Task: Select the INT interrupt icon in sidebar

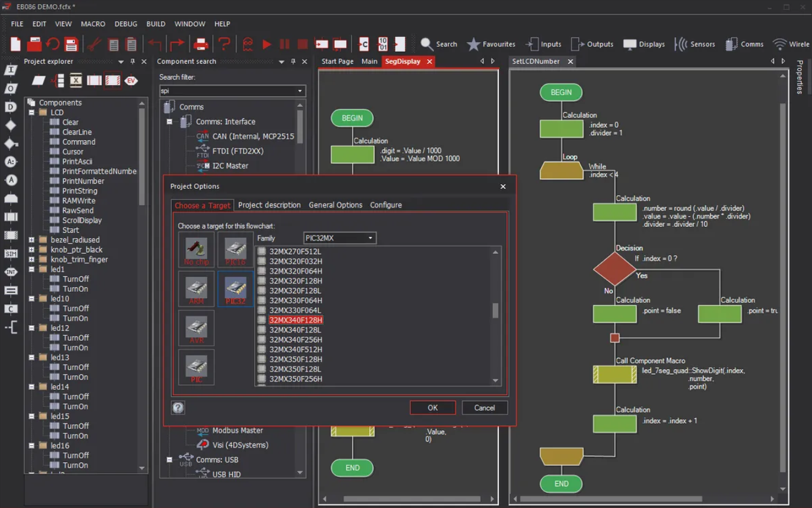Action: click(x=11, y=272)
